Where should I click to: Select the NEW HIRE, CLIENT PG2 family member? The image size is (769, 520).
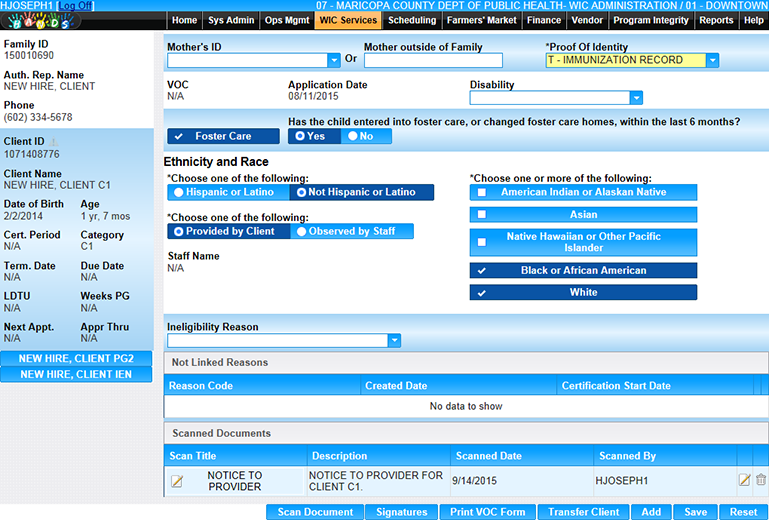77,359
